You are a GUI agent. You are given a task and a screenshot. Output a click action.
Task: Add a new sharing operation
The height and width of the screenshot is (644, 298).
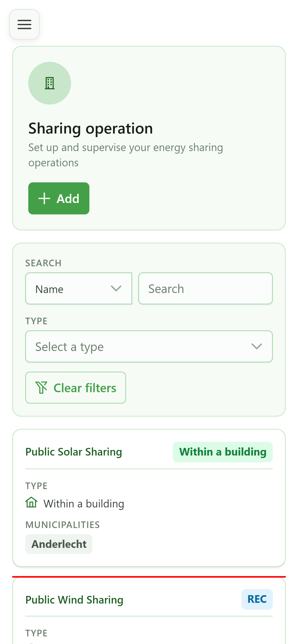pyautogui.click(x=59, y=198)
